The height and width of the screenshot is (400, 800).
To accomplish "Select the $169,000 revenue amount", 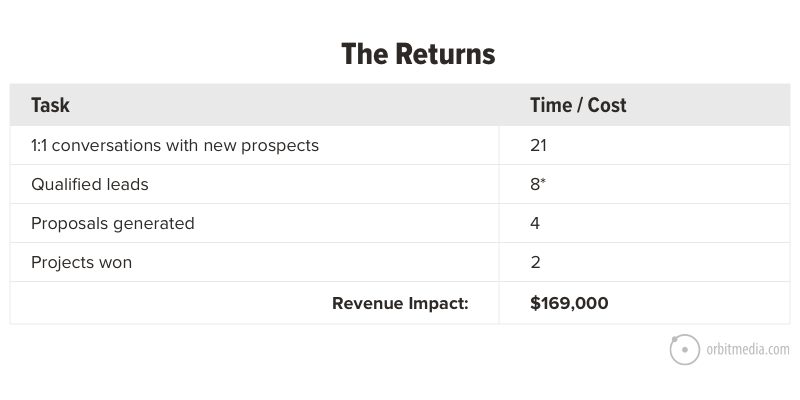I will 569,303.
